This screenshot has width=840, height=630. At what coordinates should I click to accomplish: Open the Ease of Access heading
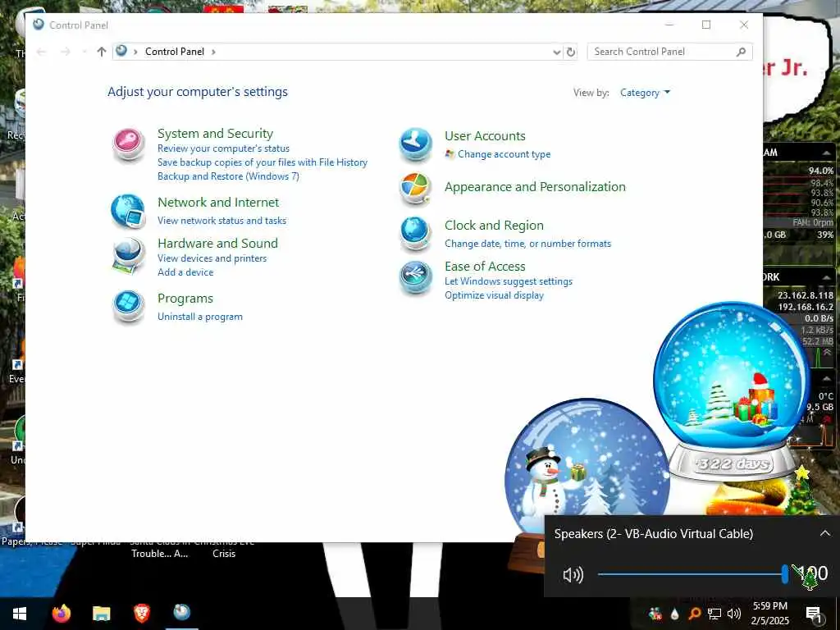point(485,267)
